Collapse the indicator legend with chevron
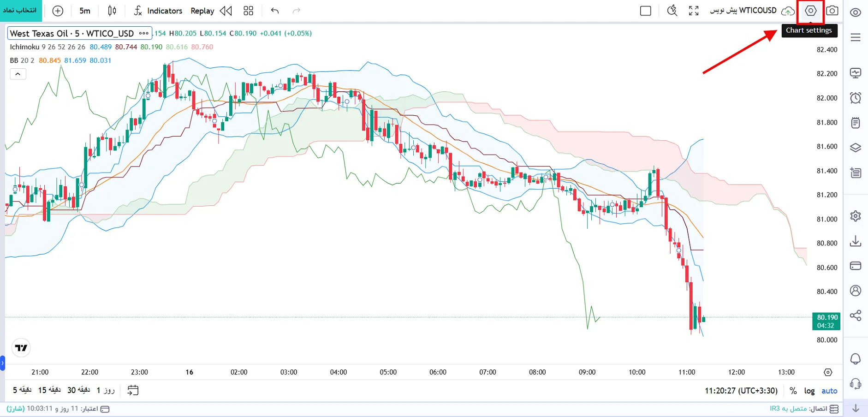The height and width of the screenshot is (417, 868). [x=18, y=74]
